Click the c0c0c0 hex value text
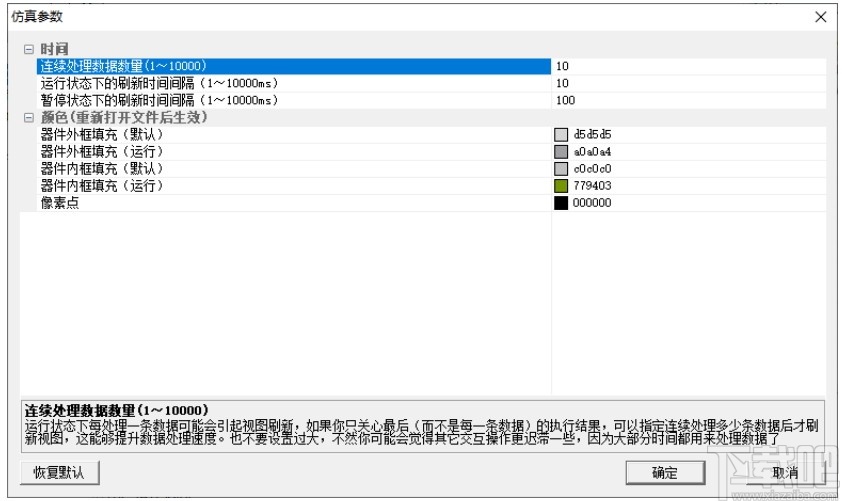The height and width of the screenshot is (501, 842). pyautogui.click(x=592, y=169)
